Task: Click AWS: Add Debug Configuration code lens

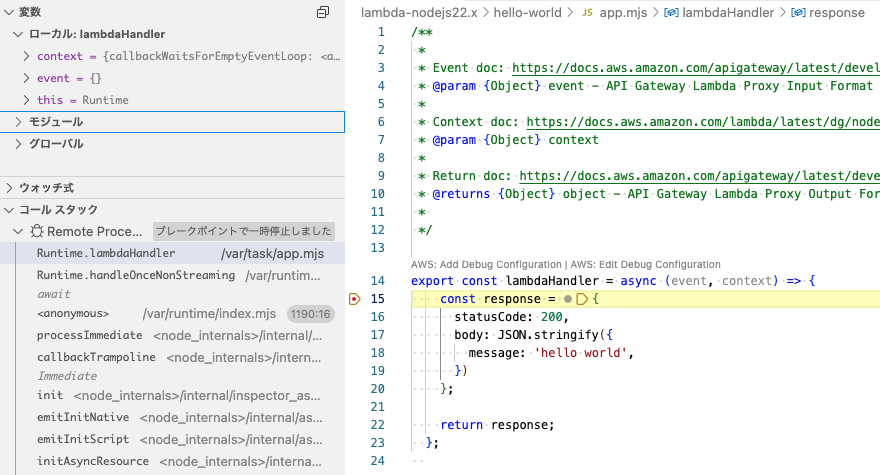Action: [x=486, y=264]
